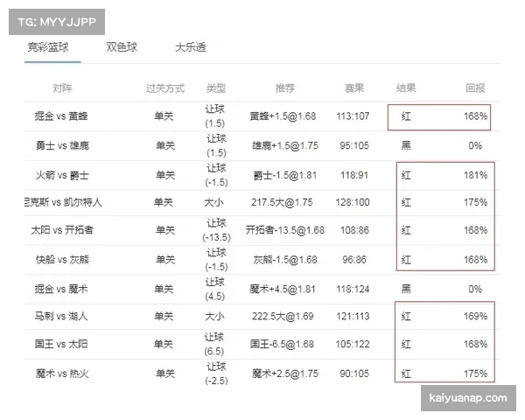This screenshot has width=525, height=420.
Task: Click recommendation 国王-6.5@1.68
Action: tap(282, 344)
